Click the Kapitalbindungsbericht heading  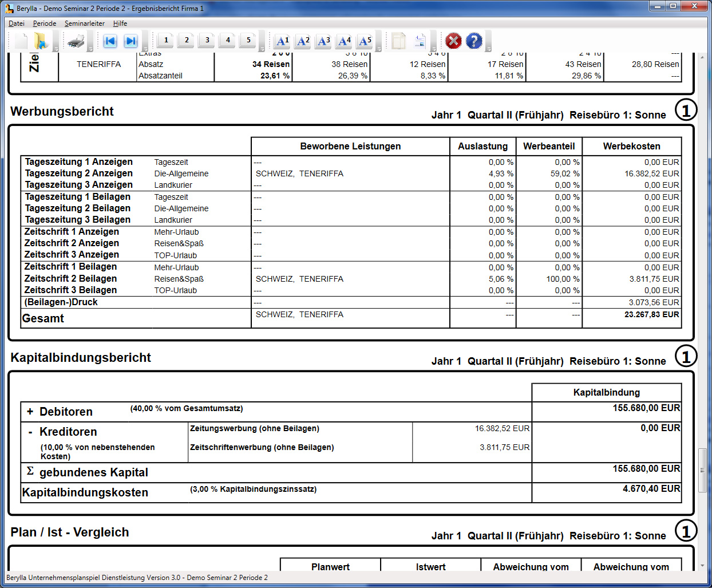81,358
